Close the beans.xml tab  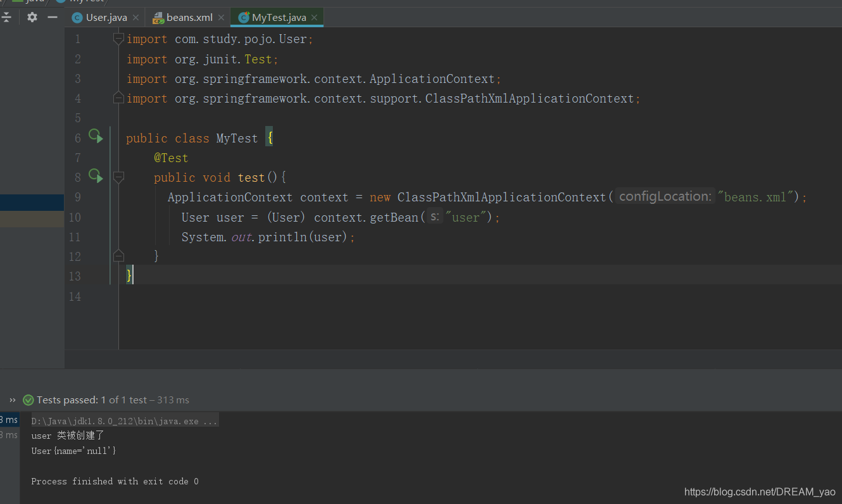click(221, 18)
